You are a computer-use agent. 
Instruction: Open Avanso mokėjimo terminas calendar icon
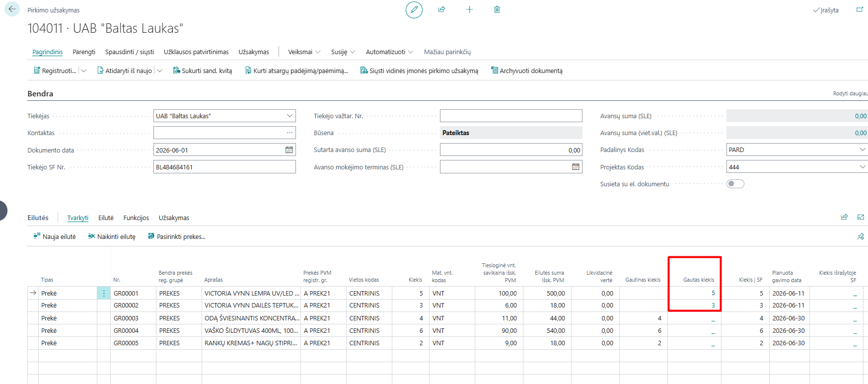576,167
